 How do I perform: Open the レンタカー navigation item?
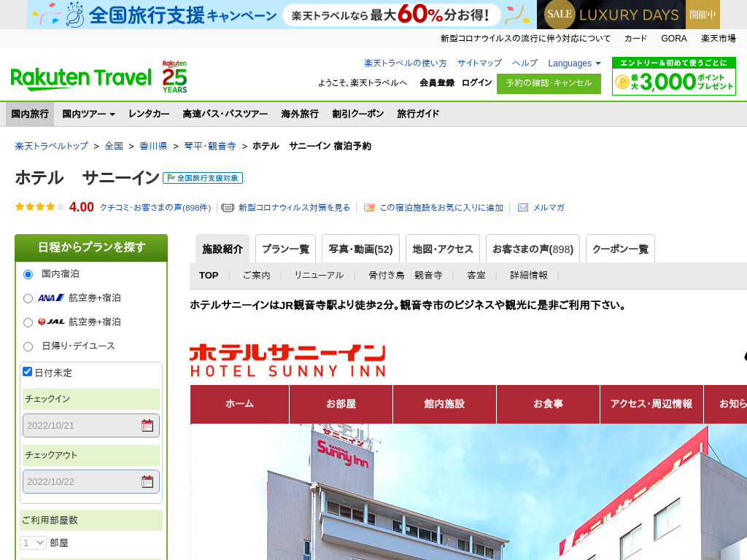[149, 114]
